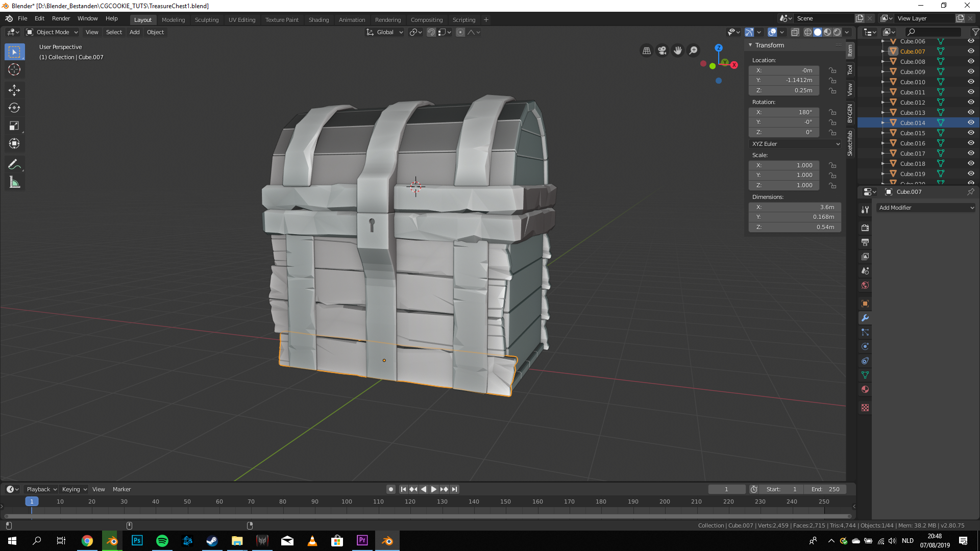Hide Cube.014 using its eye icon
This screenshot has width=980, height=551.
click(971, 122)
